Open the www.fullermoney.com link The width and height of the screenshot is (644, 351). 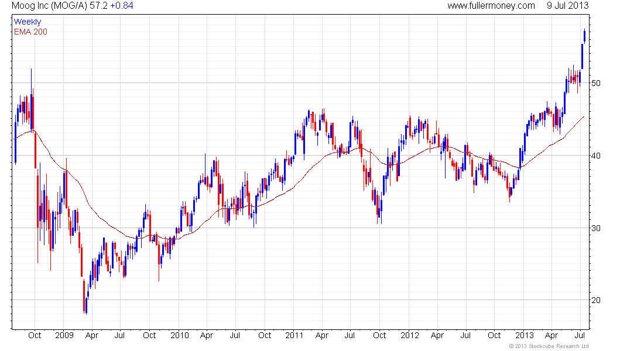[x=491, y=6]
